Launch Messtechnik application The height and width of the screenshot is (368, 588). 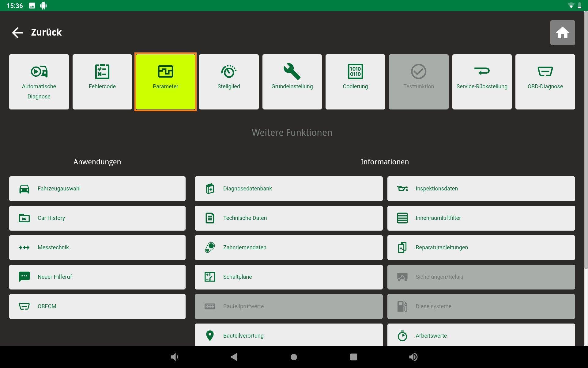tap(97, 247)
